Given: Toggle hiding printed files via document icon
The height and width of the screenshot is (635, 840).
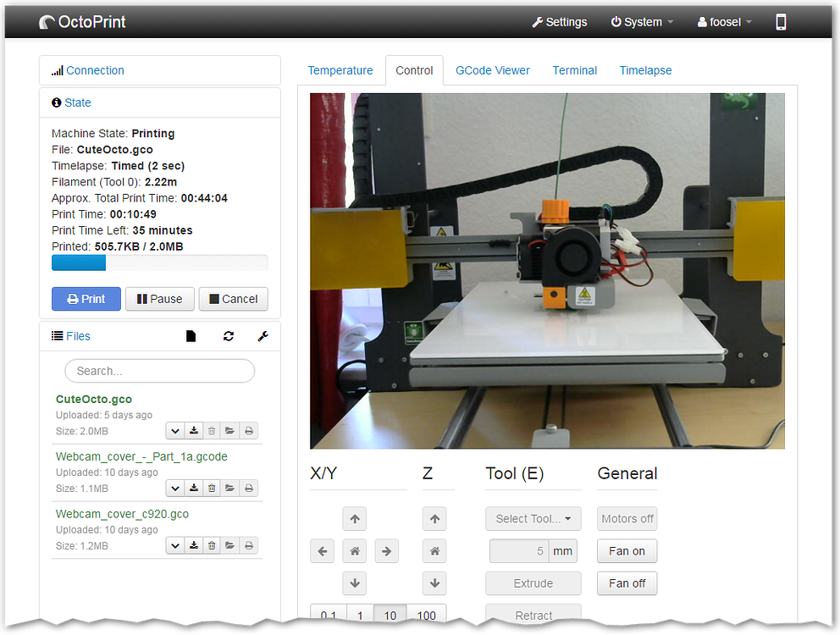Looking at the screenshot, I should 191,336.
